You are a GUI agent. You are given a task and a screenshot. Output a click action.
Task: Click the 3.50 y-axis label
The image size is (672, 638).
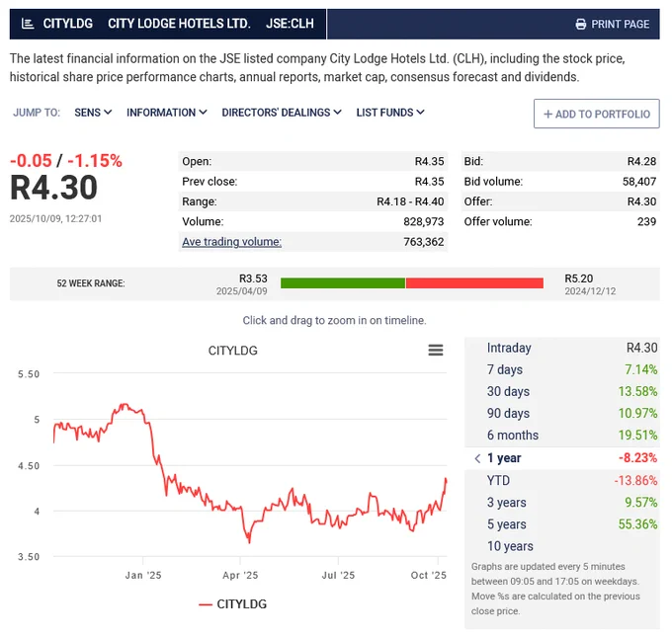pos(29,557)
